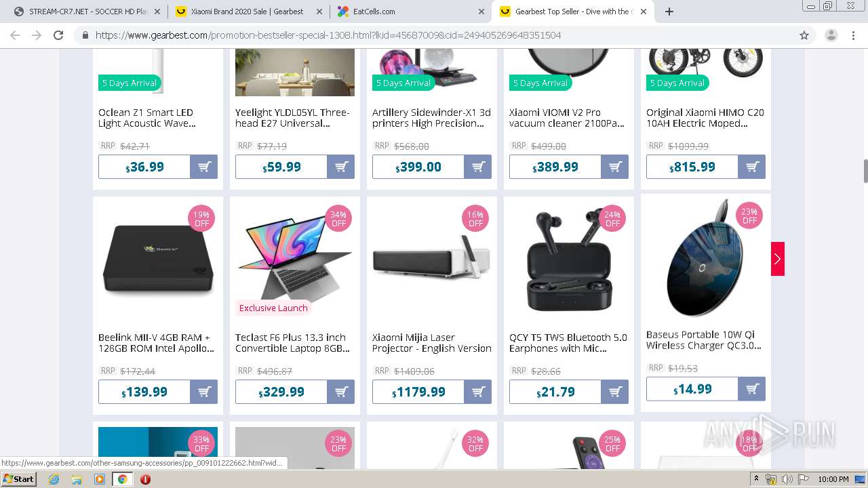Add Teclast F6 Plus laptop to cart
The width and height of the screenshot is (868, 488).
click(341, 392)
